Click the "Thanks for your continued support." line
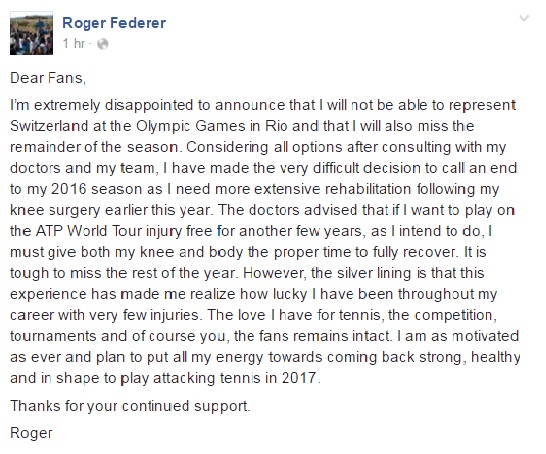Image resolution: width=546 pixels, height=454 pixels. point(130,406)
